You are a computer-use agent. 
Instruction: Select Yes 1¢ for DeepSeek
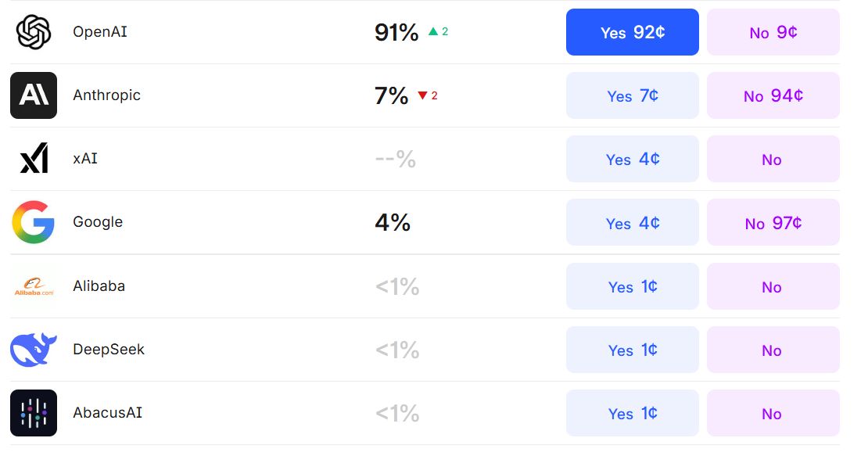(x=632, y=350)
